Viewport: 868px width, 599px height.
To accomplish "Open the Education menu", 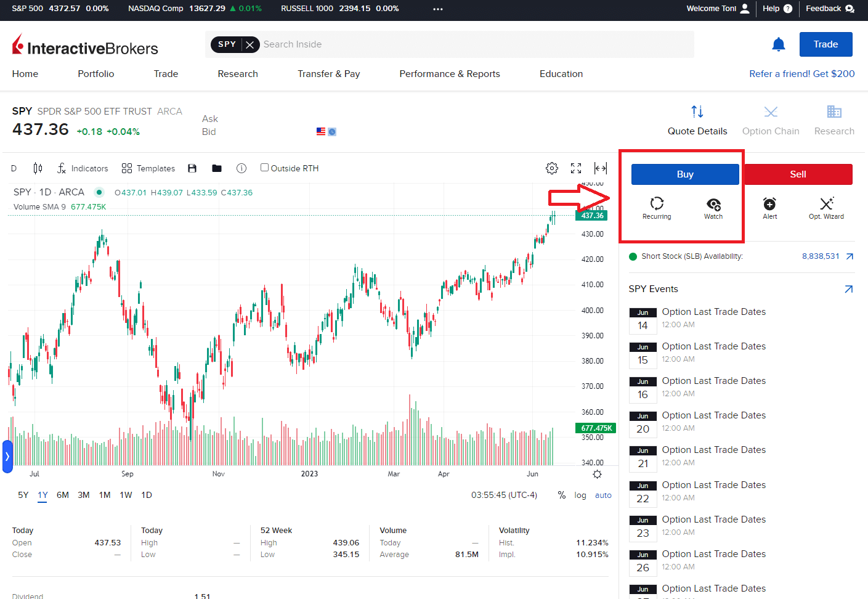I will tap(561, 74).
